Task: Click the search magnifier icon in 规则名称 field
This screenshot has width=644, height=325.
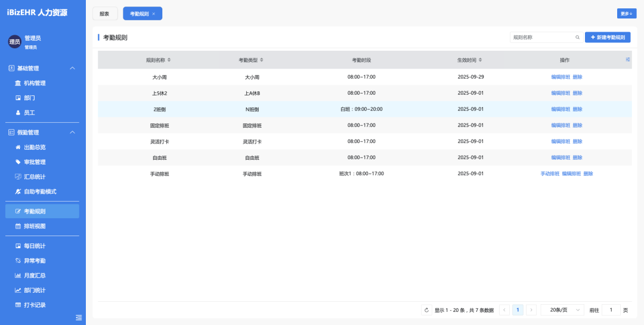Action: 577,38
